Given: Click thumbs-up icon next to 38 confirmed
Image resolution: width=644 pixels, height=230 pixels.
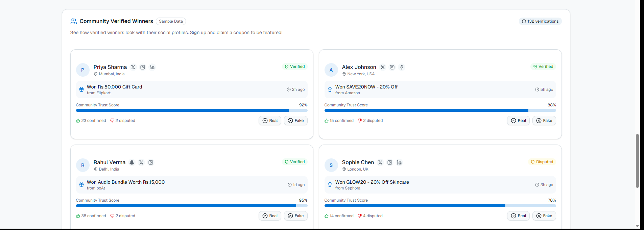Looking at the screenshot, I should (x=78, y=216).
